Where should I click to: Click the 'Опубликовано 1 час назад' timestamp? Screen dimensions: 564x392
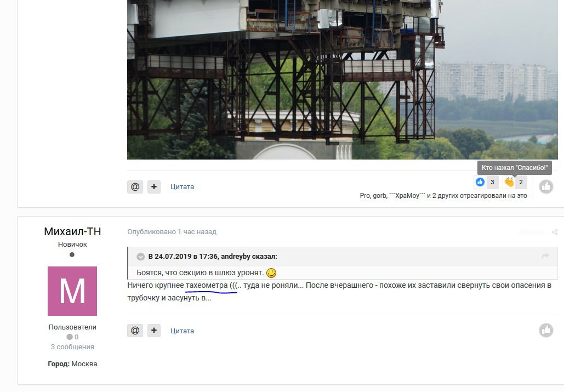click(x=172, y=232)
